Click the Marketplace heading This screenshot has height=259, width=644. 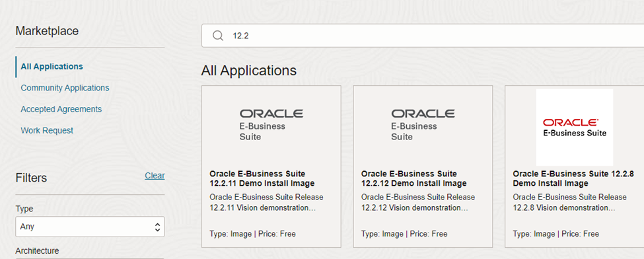(47, 31)
